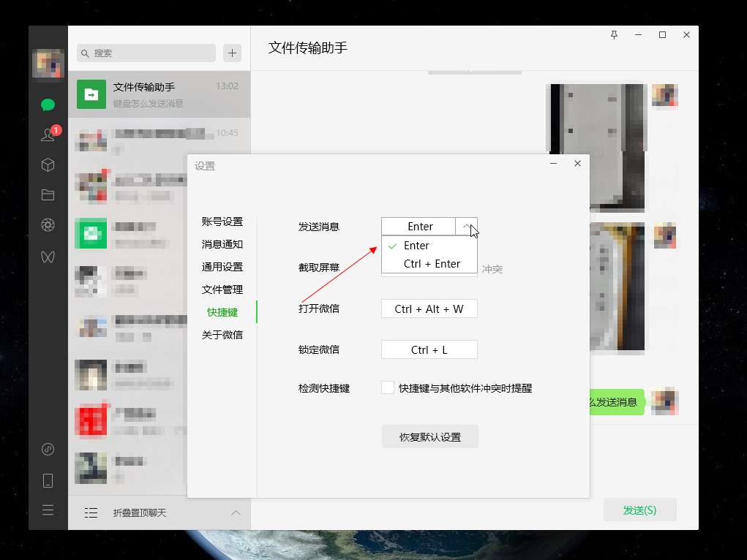Click the 文件传输助手 chat title header
747x560 pixels.
[308, 48]
